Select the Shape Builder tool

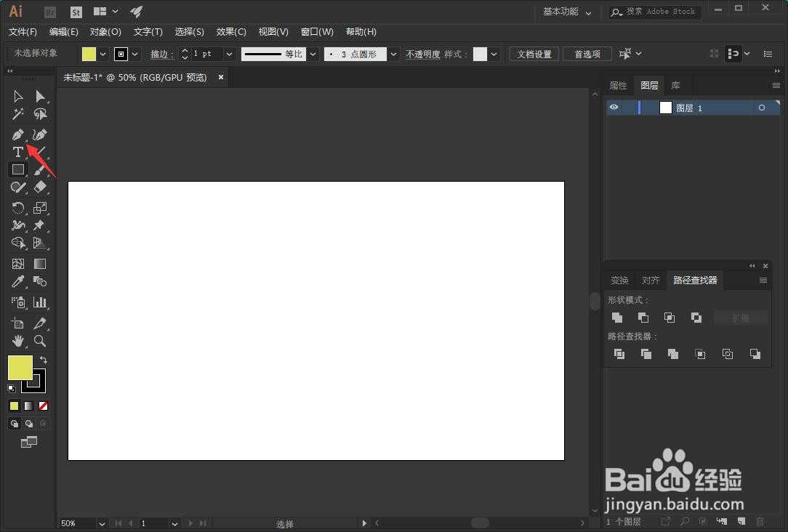click(18, 243)
